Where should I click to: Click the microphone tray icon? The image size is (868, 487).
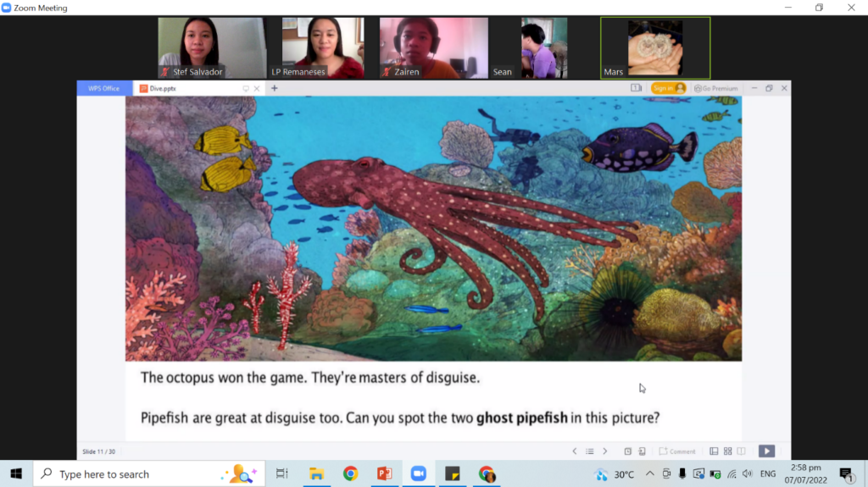click(682, 473)
